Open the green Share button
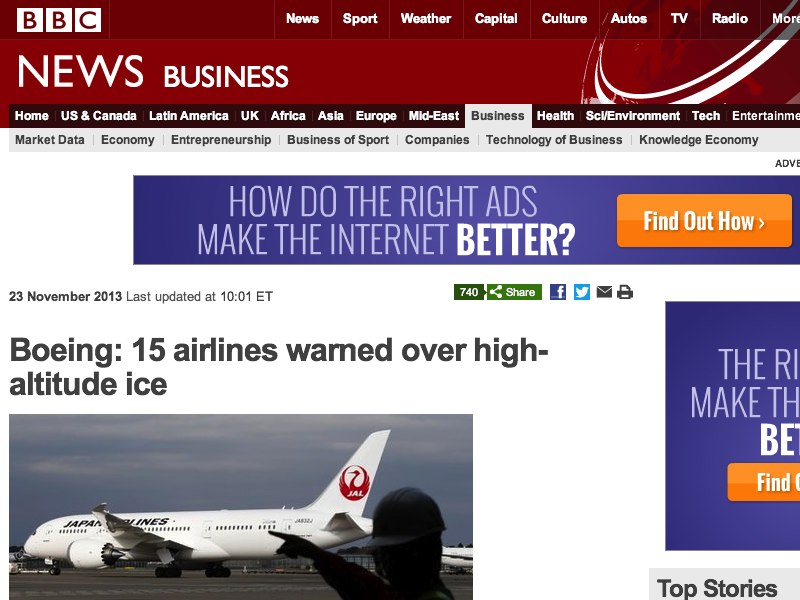The image size is (800, 600). (514, 292)
